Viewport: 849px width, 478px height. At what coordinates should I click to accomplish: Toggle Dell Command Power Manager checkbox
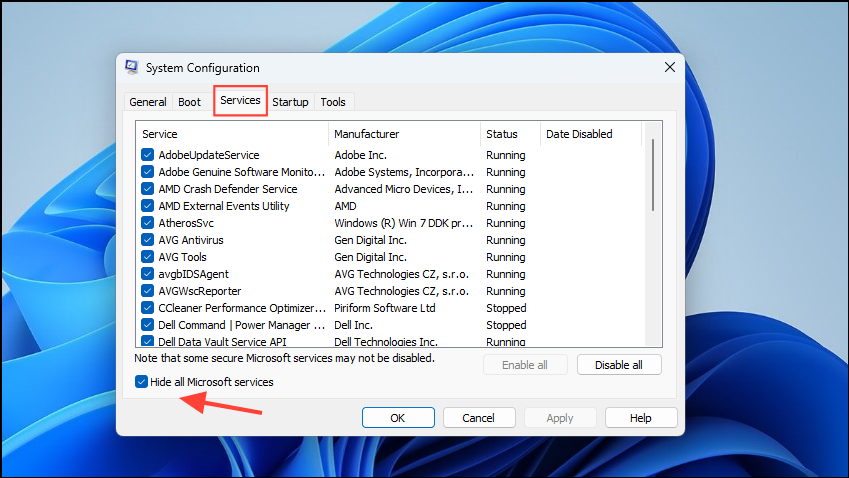147,325
